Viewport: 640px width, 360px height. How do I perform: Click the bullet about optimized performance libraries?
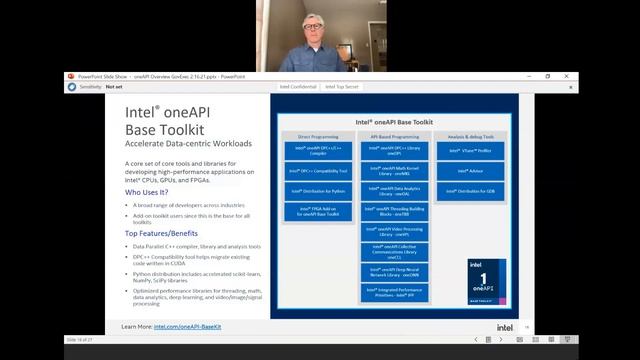[197, 297]
